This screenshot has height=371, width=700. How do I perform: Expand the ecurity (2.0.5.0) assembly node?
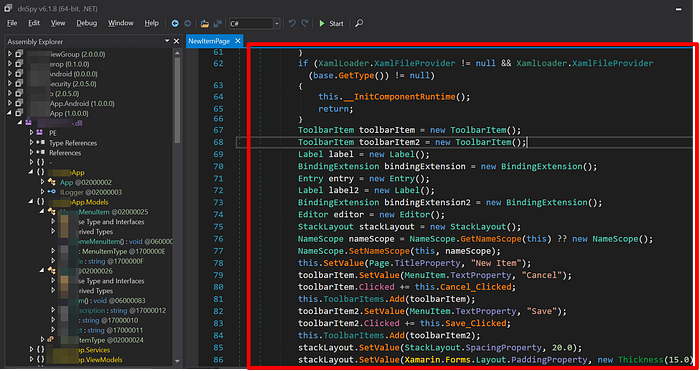tap(10, 84)
